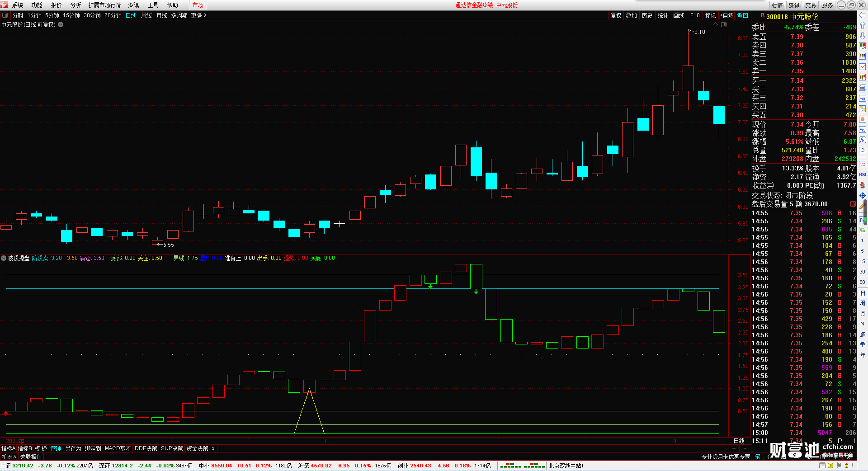
Task: Click the small square icon above price axis
Action: click(x=724, y=24)
